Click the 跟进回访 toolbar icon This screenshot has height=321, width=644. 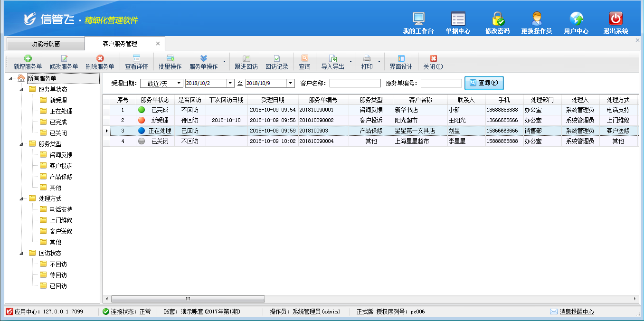coord(246,58)
